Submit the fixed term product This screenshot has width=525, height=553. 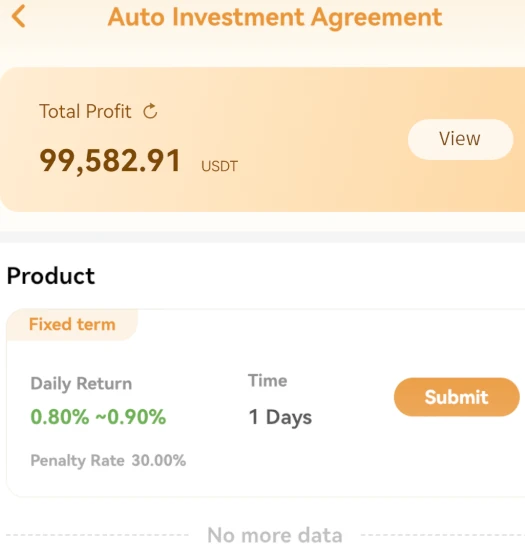tap(456, 397)
